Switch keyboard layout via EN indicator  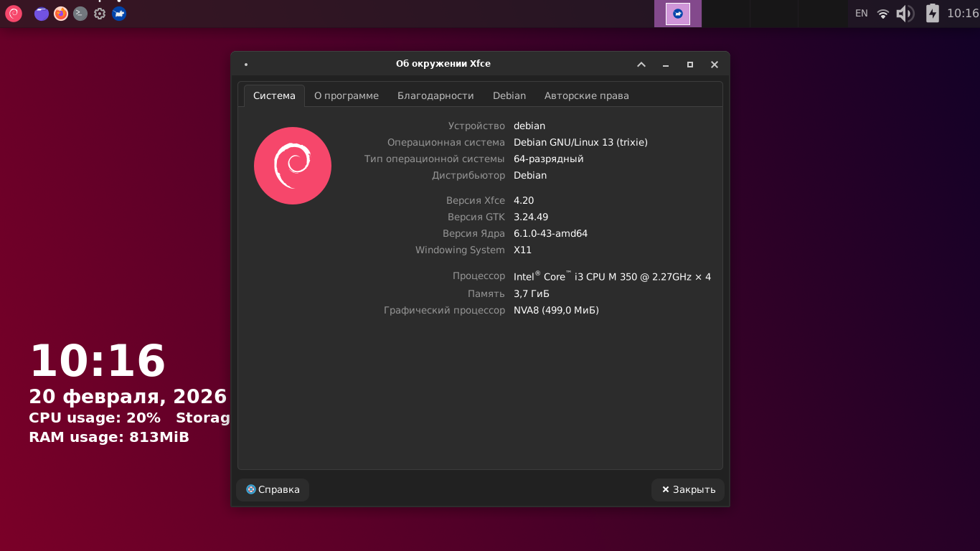pos(862,14)
